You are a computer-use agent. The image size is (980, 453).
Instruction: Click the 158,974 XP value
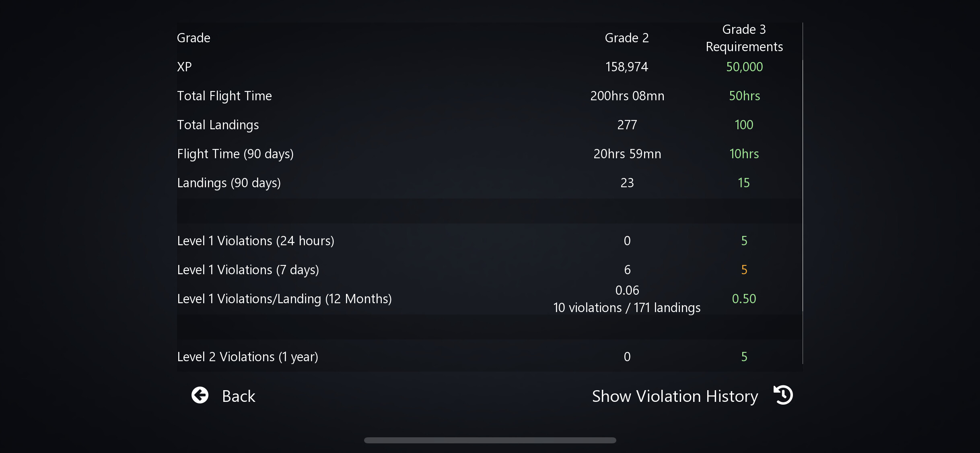click(627, 67)
